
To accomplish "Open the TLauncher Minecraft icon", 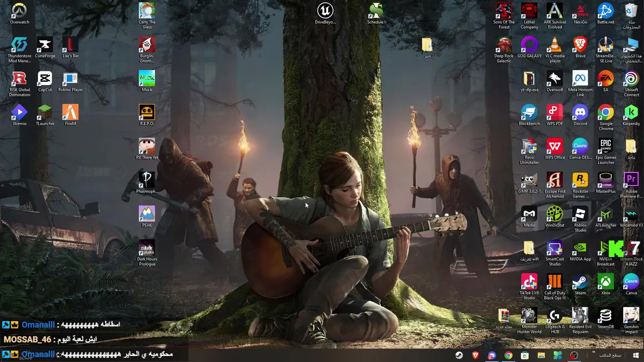I will (x=45, y=115).
